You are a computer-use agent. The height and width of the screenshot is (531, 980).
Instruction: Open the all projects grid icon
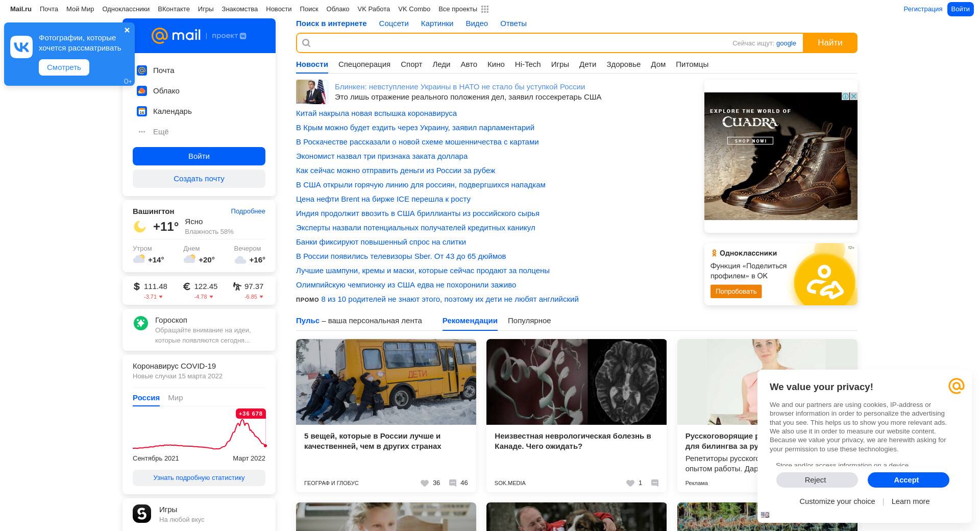484,9
